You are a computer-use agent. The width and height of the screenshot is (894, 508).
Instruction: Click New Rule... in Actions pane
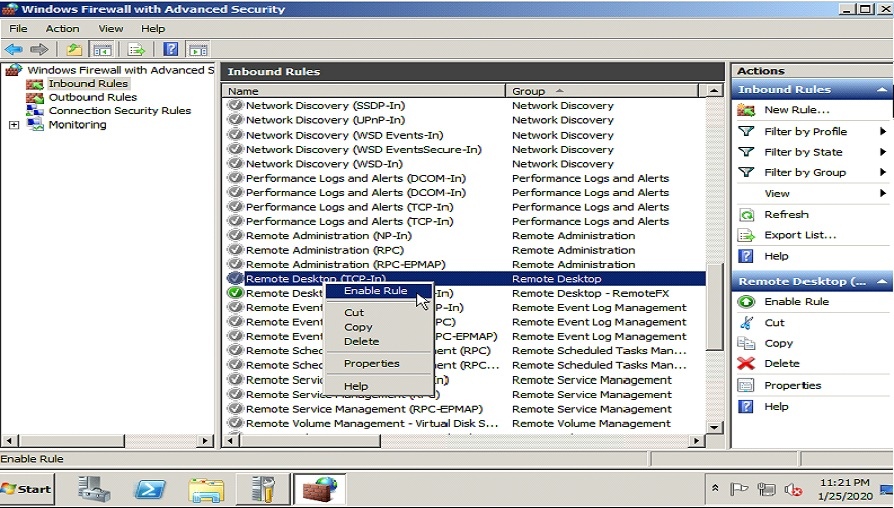(x=797, y=110)
